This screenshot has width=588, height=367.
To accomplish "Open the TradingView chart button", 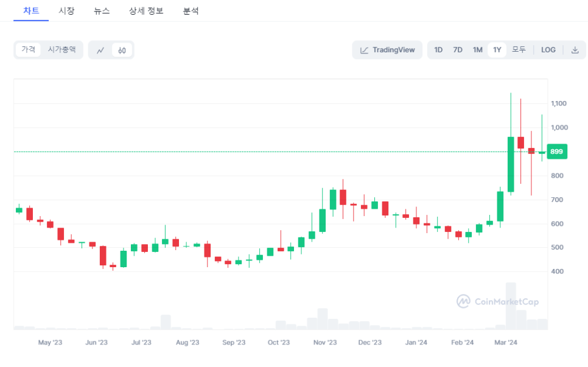I will tap(387, 50).
